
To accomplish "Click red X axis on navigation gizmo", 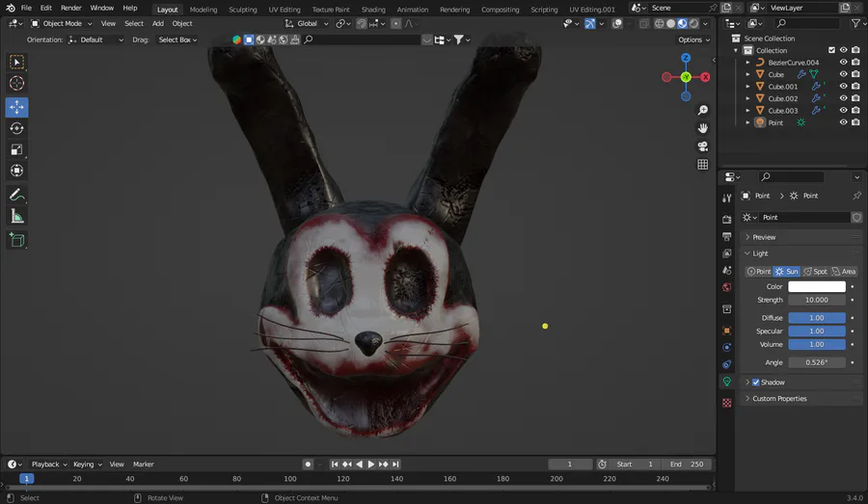I will (705, 77).
